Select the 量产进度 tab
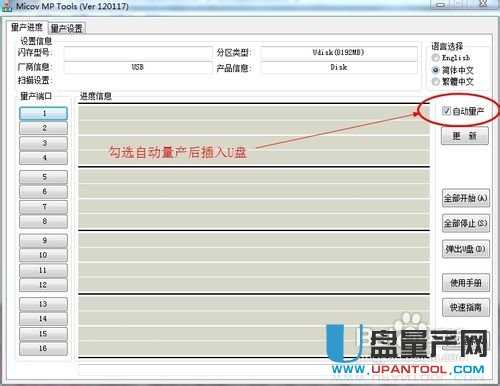This screenshot has height=386, width=500. click(27, 27)
